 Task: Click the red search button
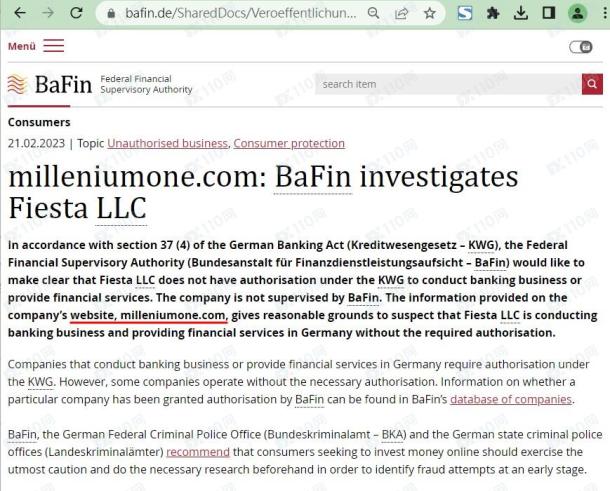592,84
